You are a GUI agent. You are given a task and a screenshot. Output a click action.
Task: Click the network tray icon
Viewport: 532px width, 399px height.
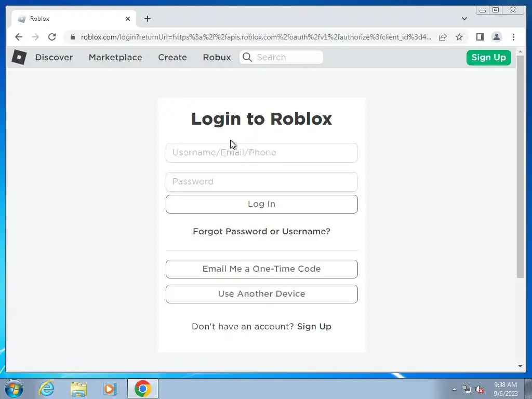tap(467, 390)
